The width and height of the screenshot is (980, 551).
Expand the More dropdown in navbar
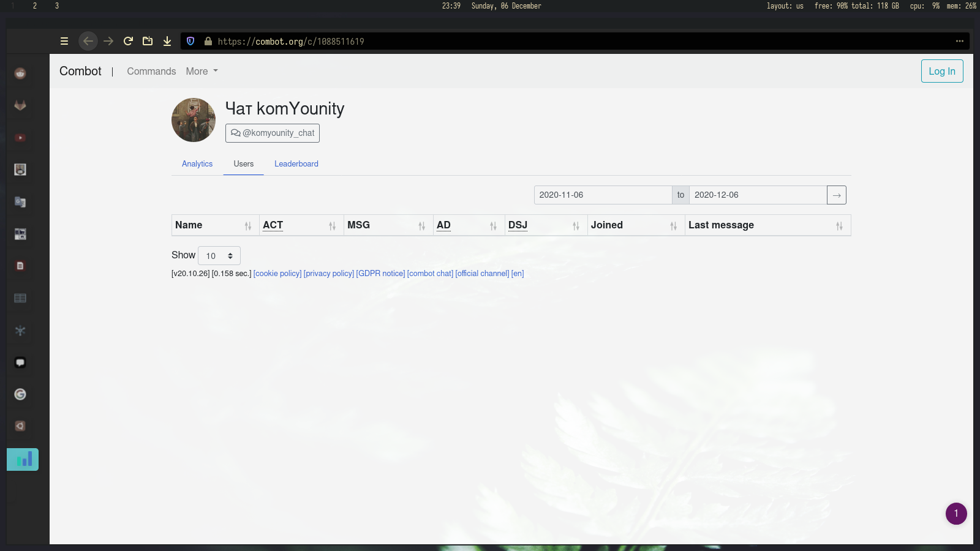(x=202, y=71)
